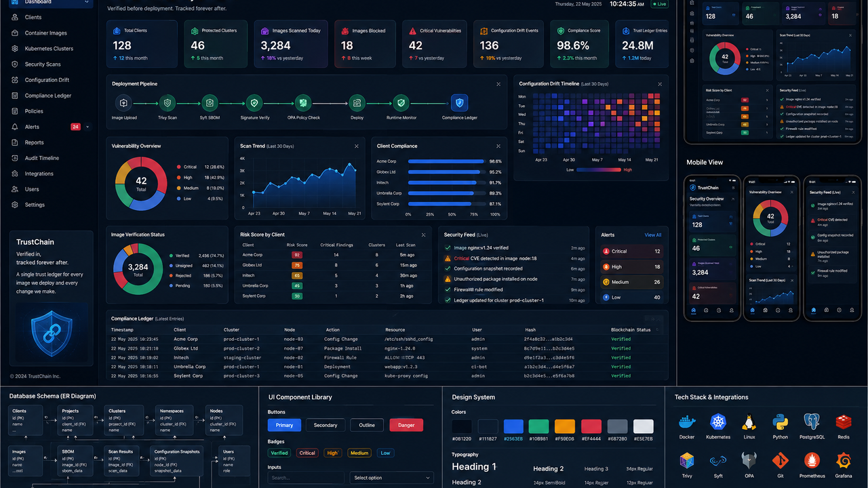The width and height of the screenshot is (868, 488).
Task: Click the Docker whale icon in Tech Stack
Action: pyautogui.click(x=687, y=422)
